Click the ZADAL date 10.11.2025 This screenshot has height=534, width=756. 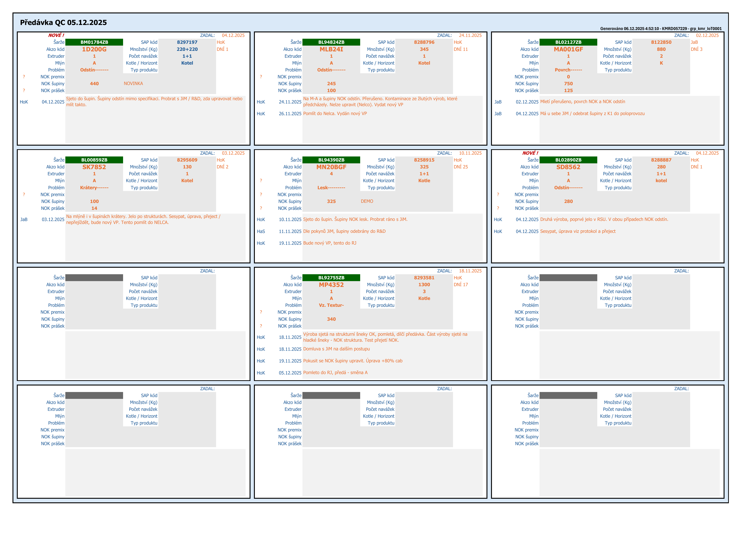point(470,153)
